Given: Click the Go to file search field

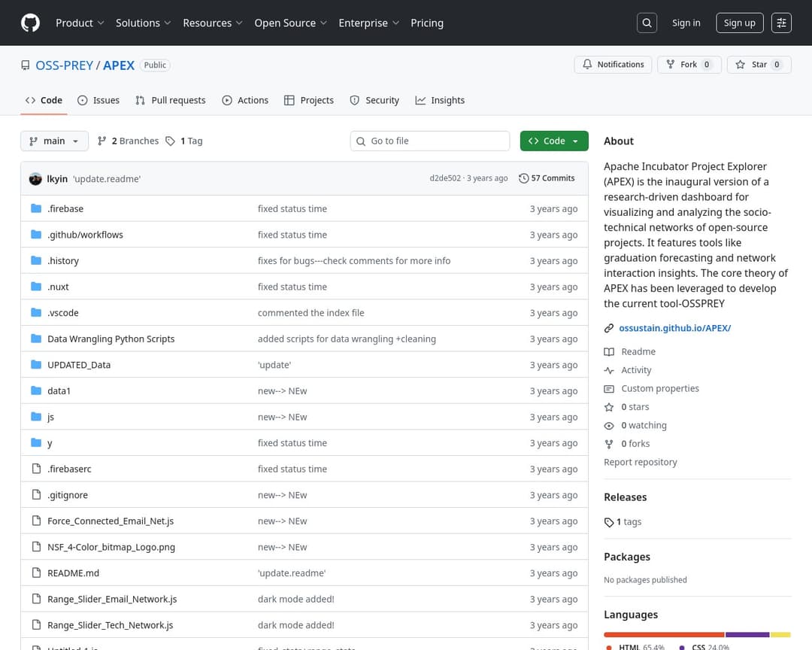Looking at the screenshot, I should pos(436,141).
